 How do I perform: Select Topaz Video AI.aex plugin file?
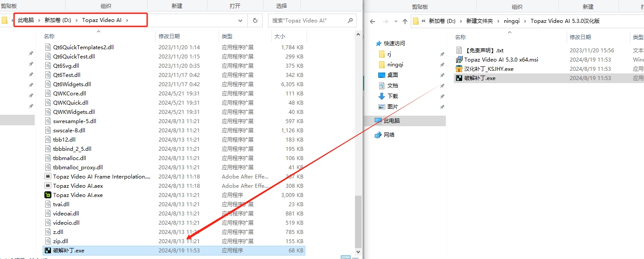pos(78,186)
